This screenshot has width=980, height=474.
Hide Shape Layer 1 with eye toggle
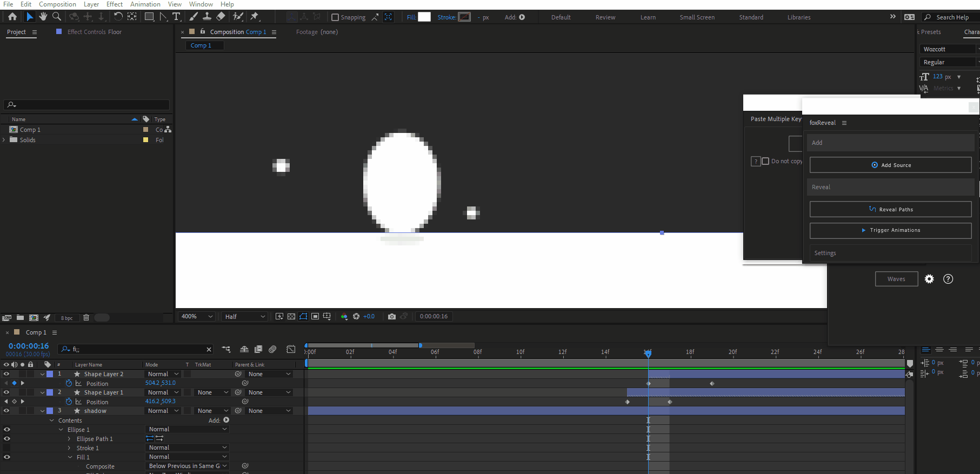(x=6, y=392)
